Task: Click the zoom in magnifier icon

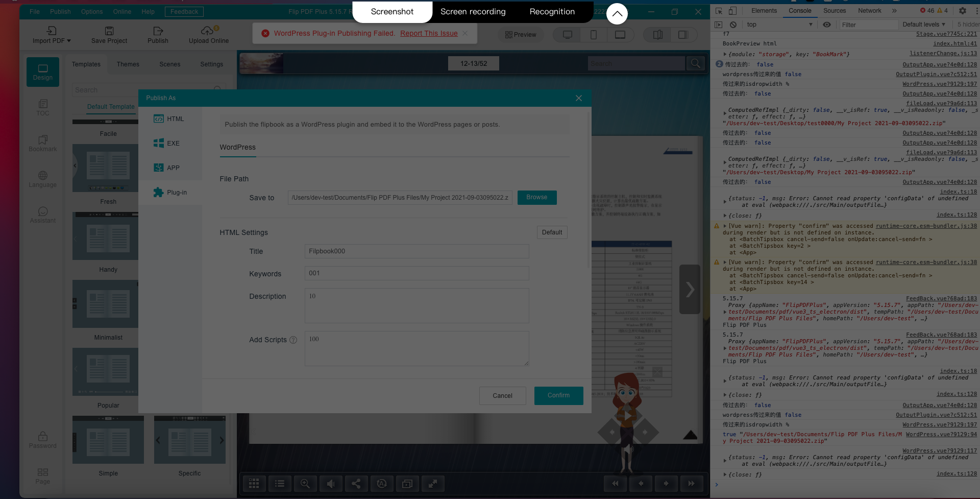Action: pos(305,484)
